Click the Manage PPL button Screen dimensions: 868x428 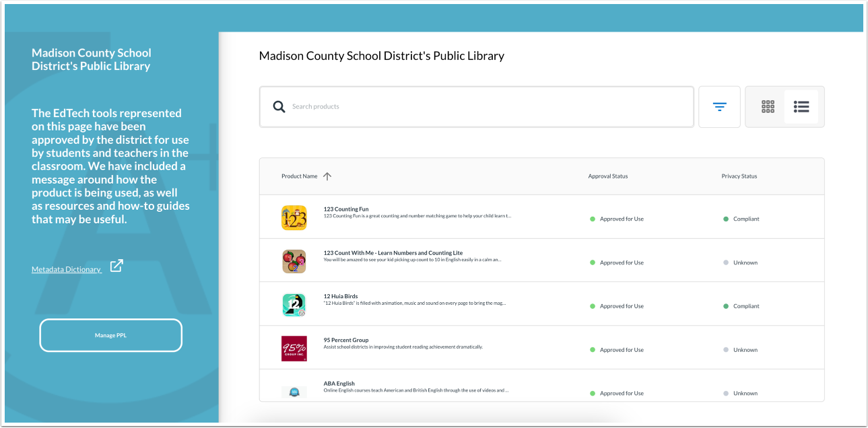(110, 335)
